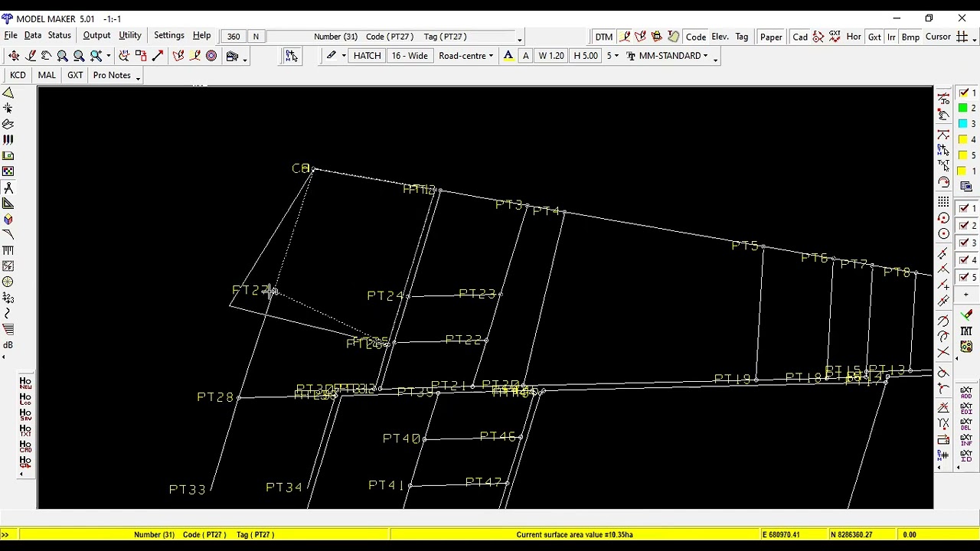Click the GXT button in second toolbar
Screen dimensions: 980x551
[75, 75]
